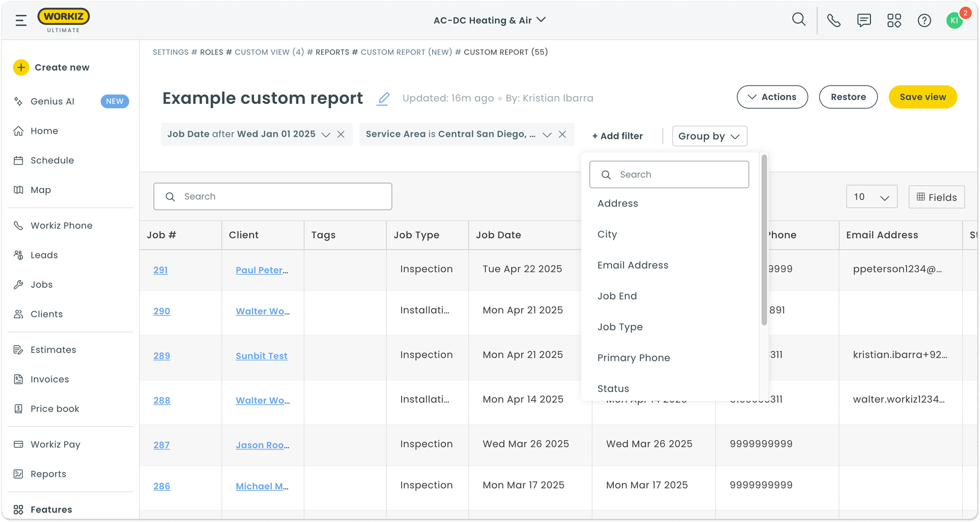Click the Invoices document icon
980x522 pixels.
tap(18, 379)
